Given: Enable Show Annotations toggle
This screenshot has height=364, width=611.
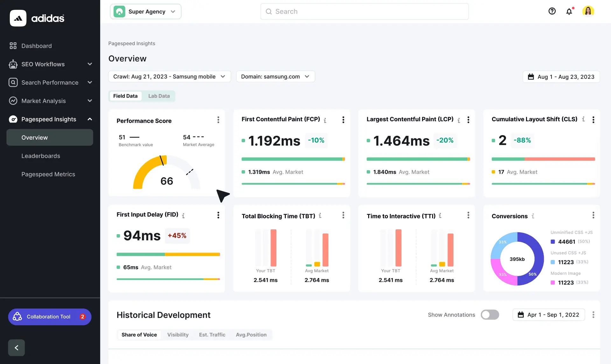Looking at the screenshot, I should pos(490,315).
